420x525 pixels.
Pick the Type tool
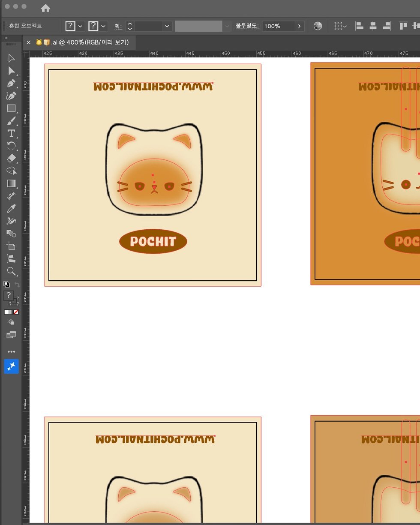pyautogui.click(x=12, y=133)
